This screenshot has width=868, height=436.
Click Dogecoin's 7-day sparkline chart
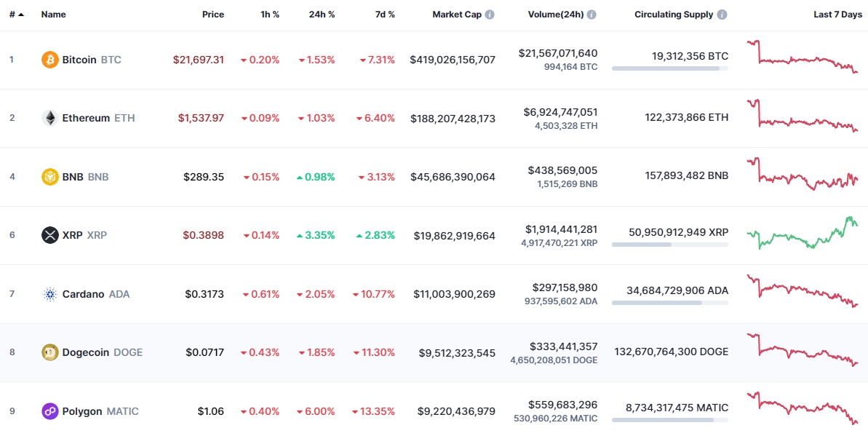point(803,350)
